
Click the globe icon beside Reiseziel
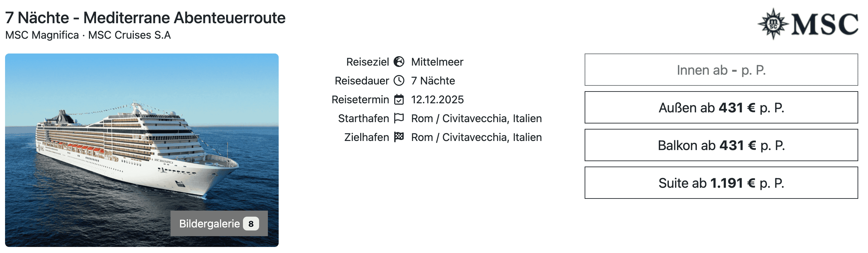[x=399, y=62]
